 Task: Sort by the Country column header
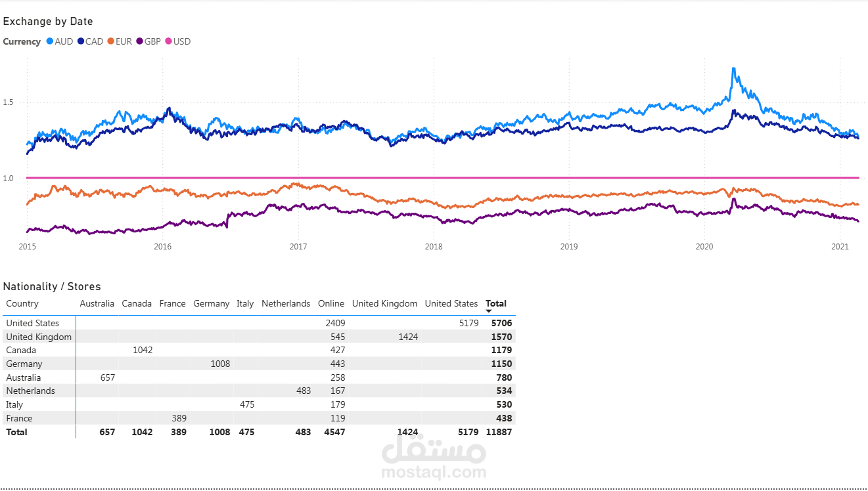[22, 303]
